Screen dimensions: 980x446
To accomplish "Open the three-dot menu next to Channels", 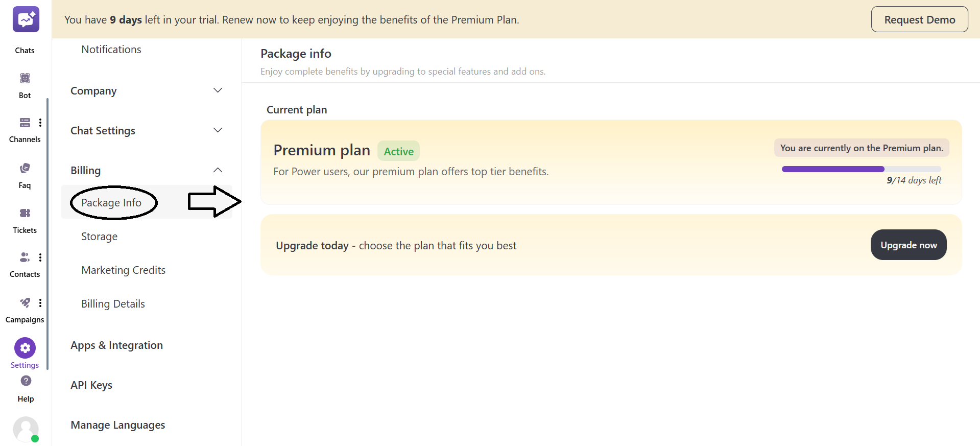I will tap(40, 123).
